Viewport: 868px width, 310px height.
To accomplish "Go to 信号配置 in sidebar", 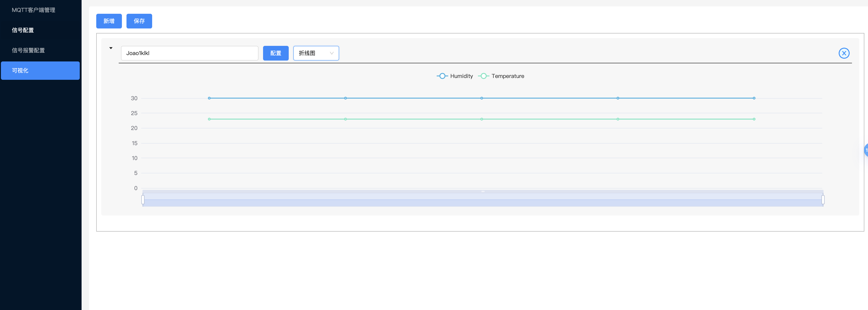I will pyautogui.click(x=23, y=30).
